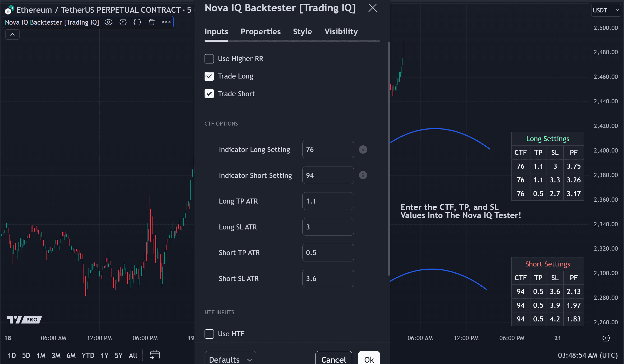Select 1D time range
The height and width of the screenshot is (364, 624).
(12, 356)
